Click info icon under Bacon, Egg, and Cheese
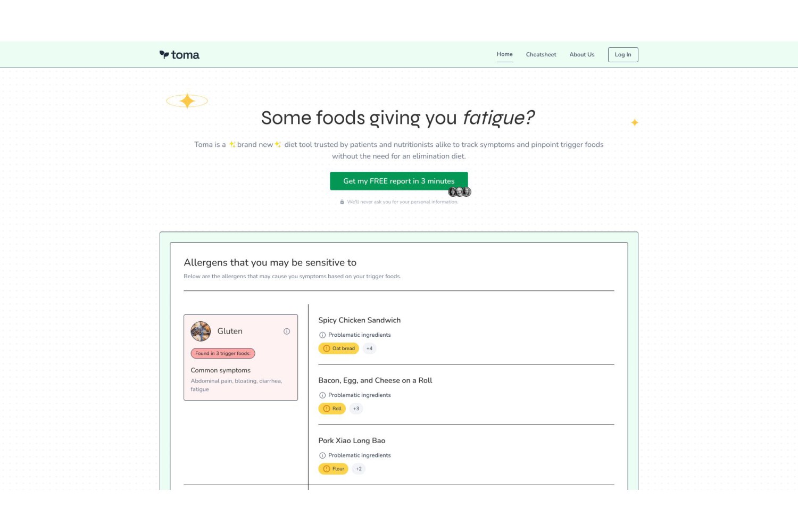 click(x=322, y=395)
